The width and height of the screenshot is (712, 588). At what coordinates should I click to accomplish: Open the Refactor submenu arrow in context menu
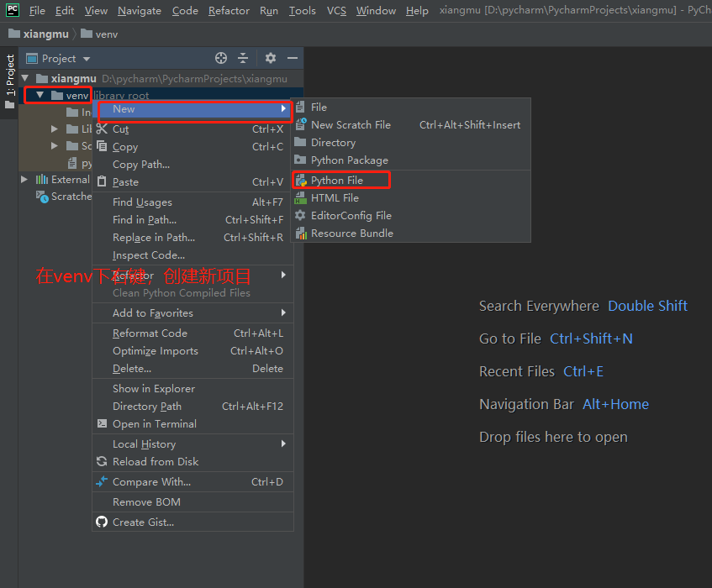[x=283, y=275]
